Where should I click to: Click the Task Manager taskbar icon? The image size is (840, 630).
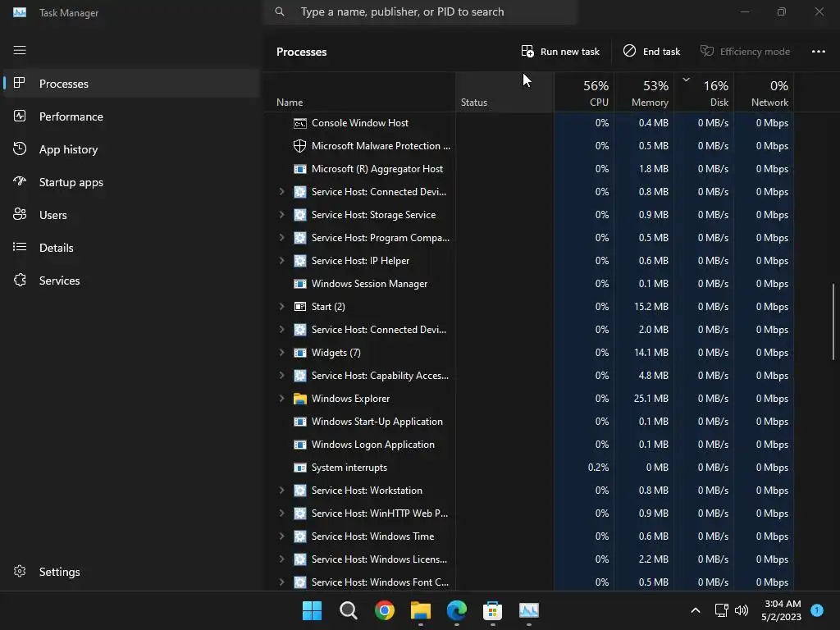click(529, 610)
